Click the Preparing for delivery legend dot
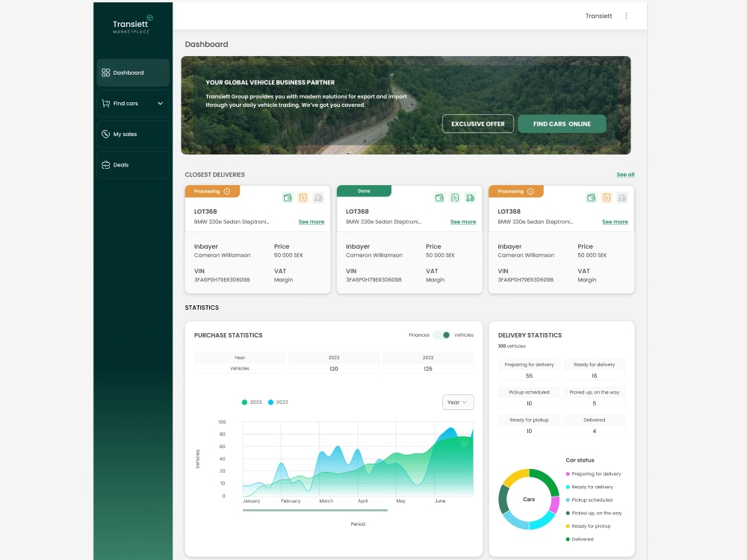 (568, 474)
